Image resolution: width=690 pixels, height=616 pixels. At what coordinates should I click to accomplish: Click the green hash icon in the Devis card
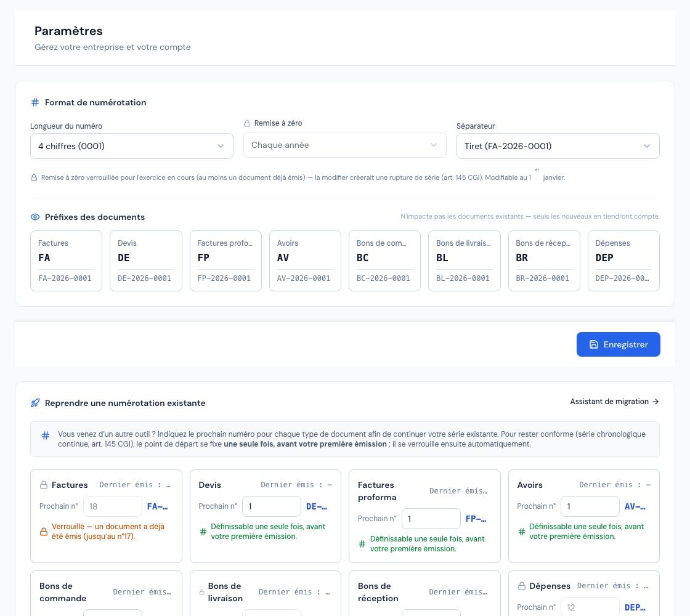(203, 532)
